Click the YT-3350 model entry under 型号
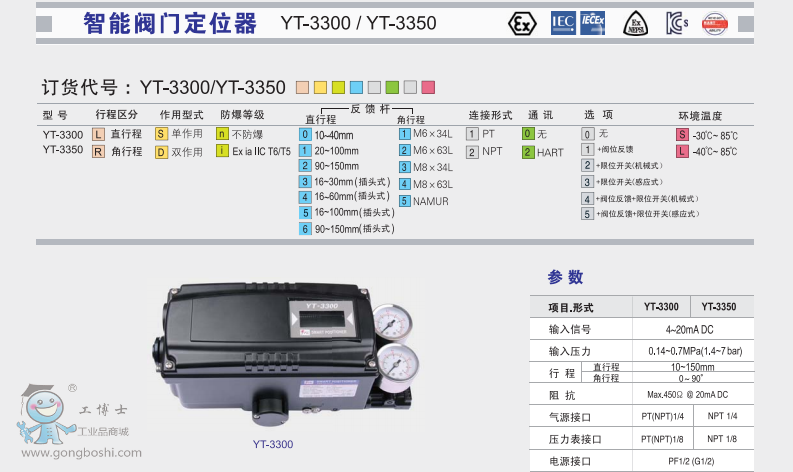Viewport: 793px width, 472px height. click(63, 150)
